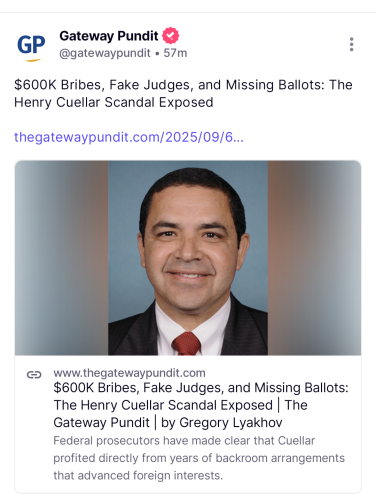Open the portrait photo preview
The image size is (376, 500).
188,258
